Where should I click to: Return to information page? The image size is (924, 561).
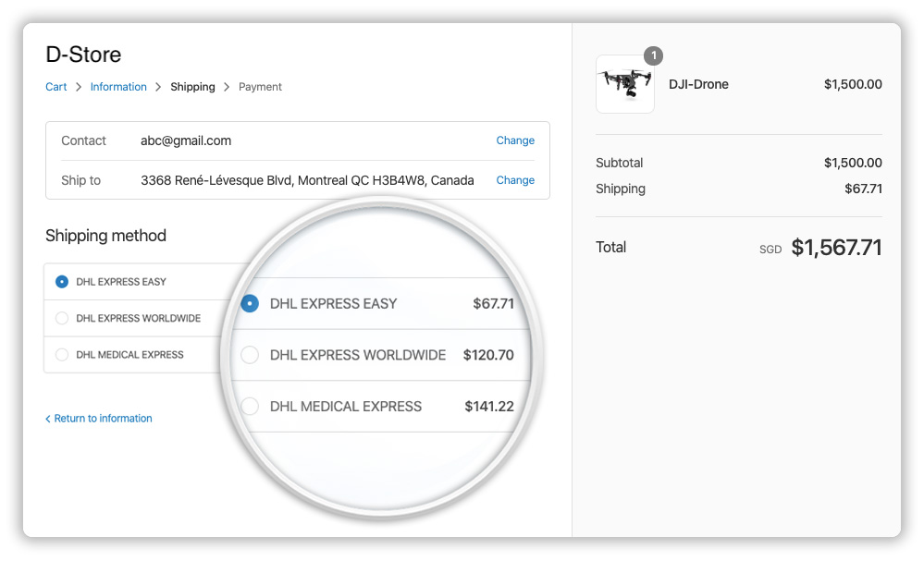[x=103, y=419]
